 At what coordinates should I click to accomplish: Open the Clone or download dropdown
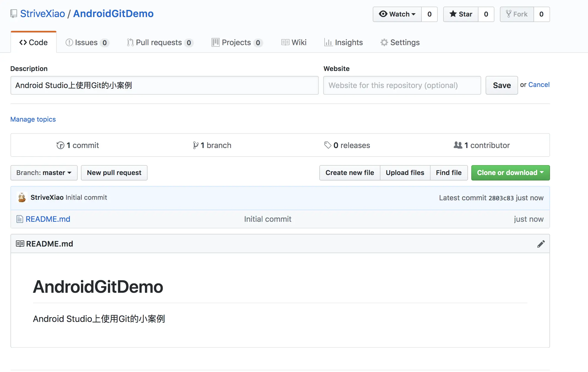(x=510, y=173)
